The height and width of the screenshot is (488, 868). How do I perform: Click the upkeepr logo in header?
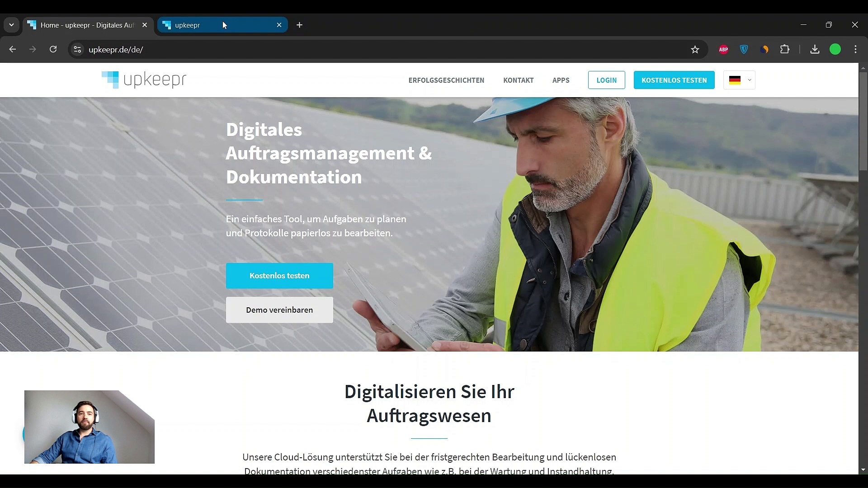pyautogui.click(x=144, y=80)
